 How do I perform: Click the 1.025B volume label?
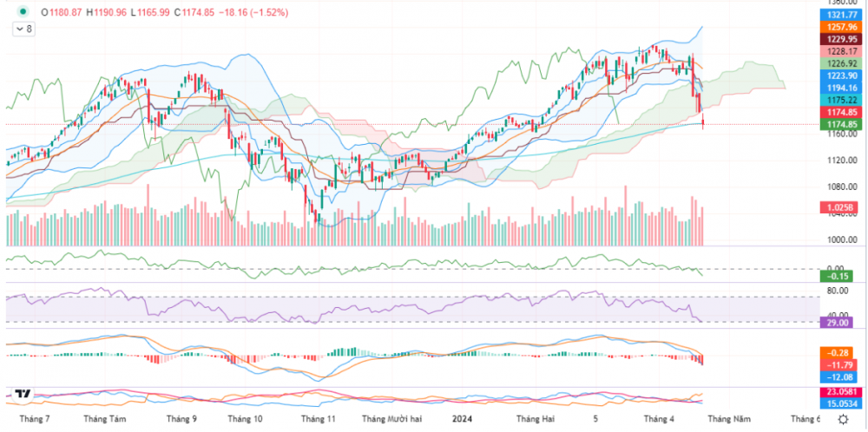(x=840, y=208)
